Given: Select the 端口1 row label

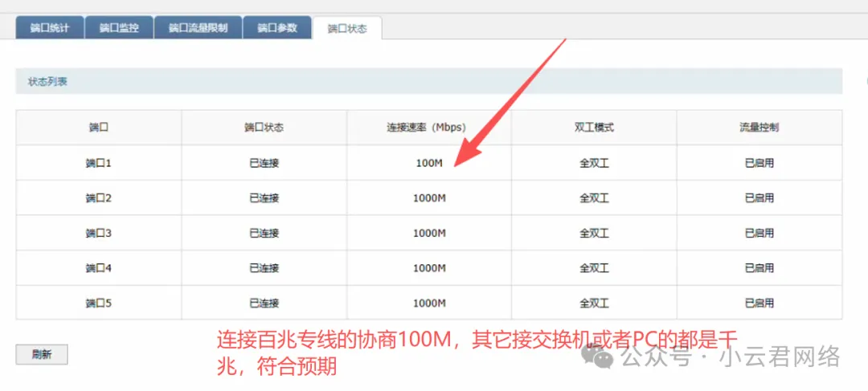Looking at the screenshot, I should (x=98, y=163).
